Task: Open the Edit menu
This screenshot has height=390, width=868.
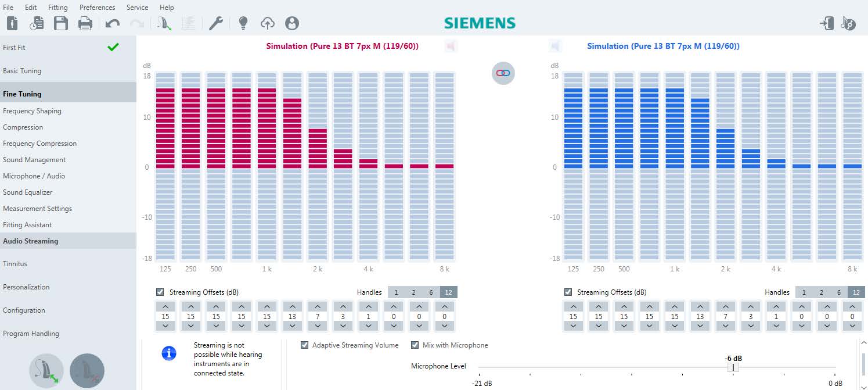Action: [x=31, y=8]
